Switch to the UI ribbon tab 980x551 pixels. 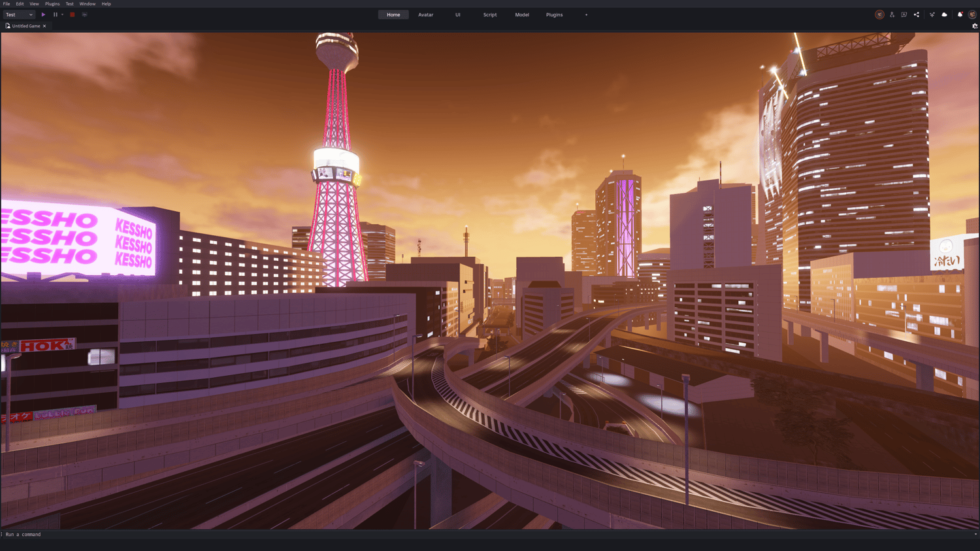458,14
